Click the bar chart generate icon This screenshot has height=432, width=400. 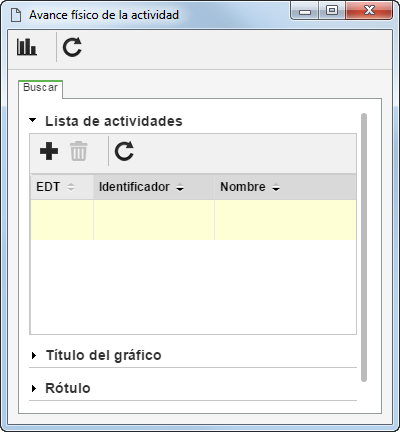27,47
